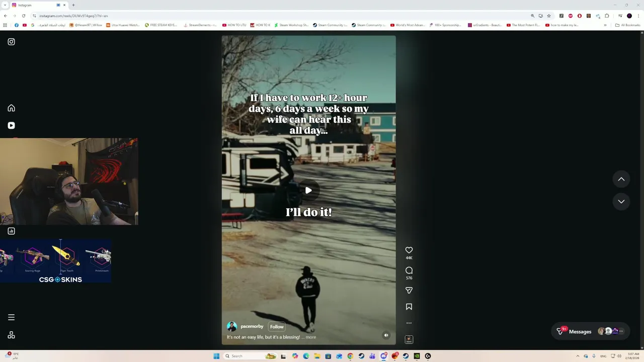Show hidden bookmarks with double chevron
This screenshot has height=362, width=644.
[x=605, y=25]
